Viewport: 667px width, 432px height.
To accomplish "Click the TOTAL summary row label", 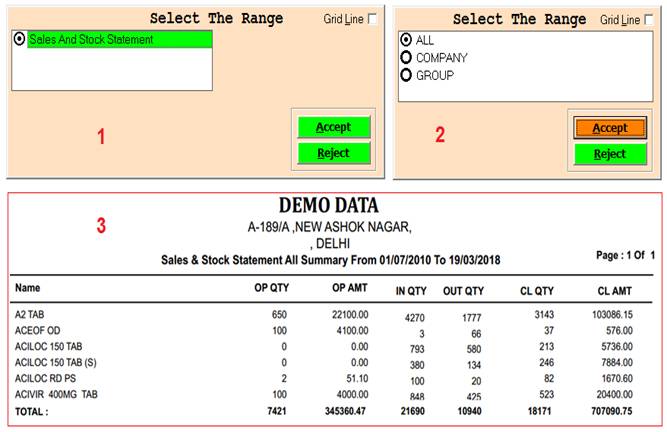I will [x=33, y=410].
